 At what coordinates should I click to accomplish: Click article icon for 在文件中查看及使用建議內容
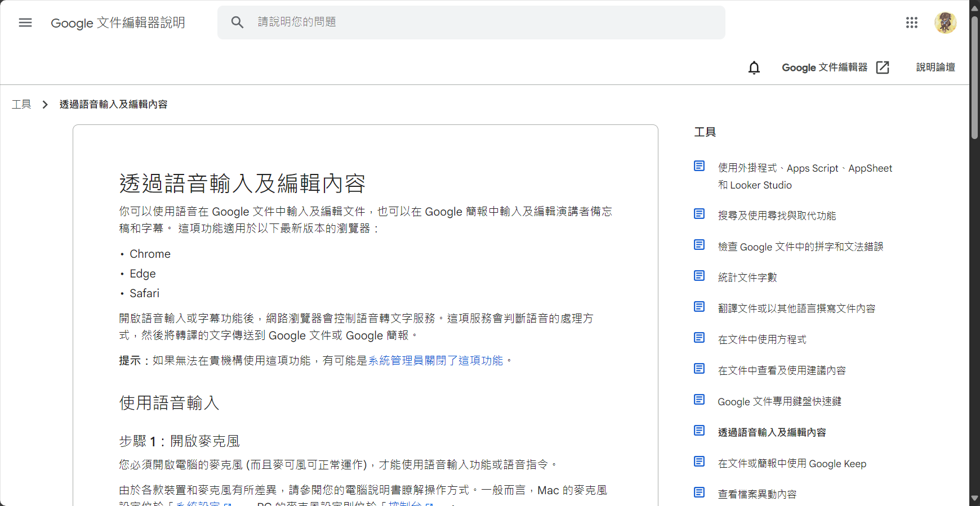[x=700, y=369]
